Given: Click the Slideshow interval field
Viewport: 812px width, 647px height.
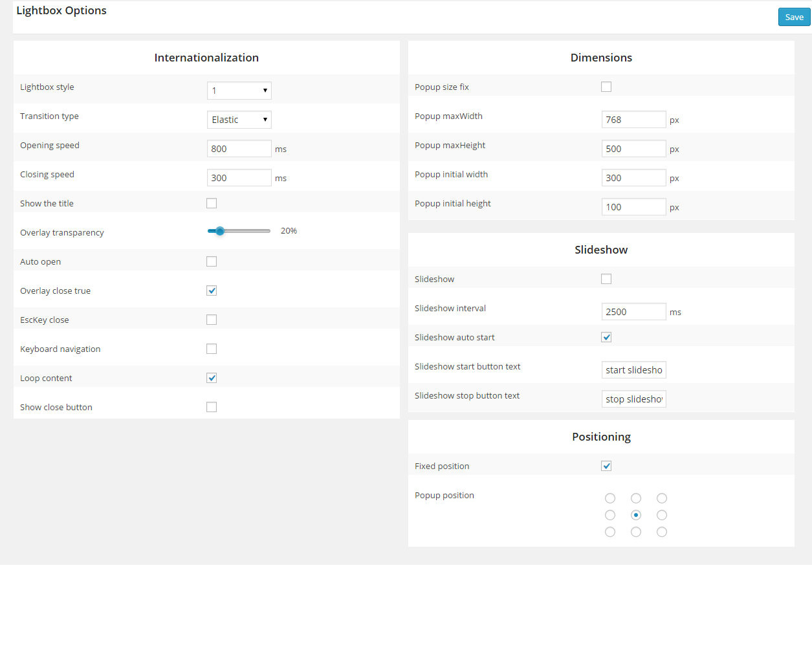Looking at the screenshot, I should (x=633, y=312).
